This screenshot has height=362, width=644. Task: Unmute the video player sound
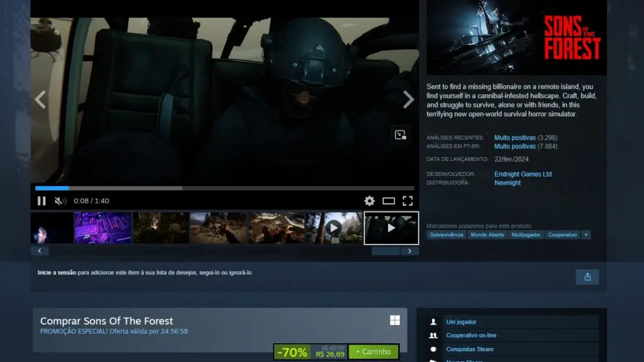61,200
